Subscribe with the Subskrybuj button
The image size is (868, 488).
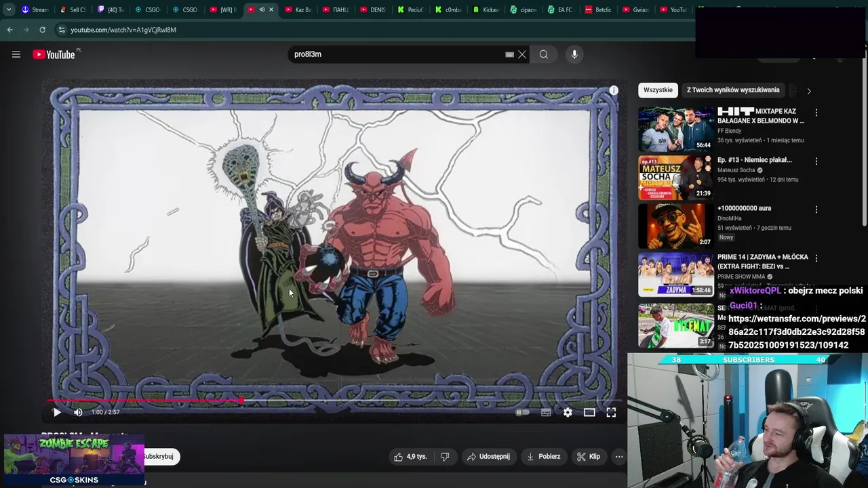click(160, 457)
